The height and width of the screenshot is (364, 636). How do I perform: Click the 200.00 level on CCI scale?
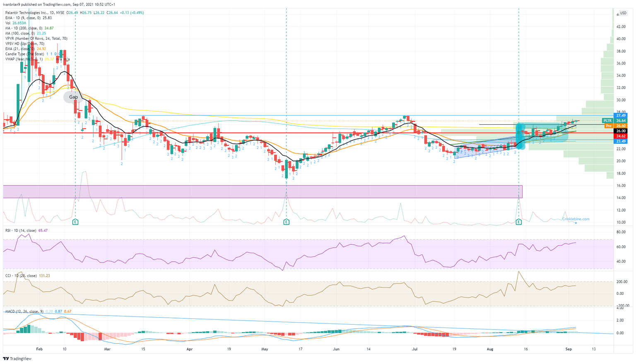(x=622, y=282)
